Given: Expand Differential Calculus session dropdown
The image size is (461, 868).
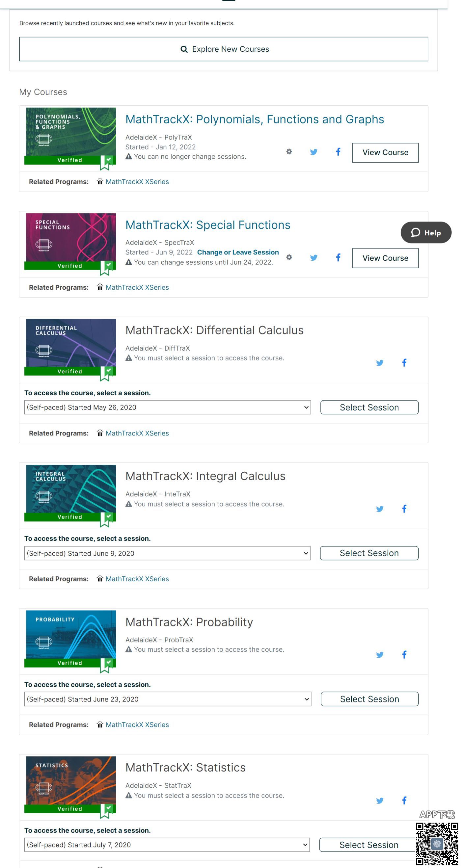Looking at the screenshot, I should click(167, 408).
